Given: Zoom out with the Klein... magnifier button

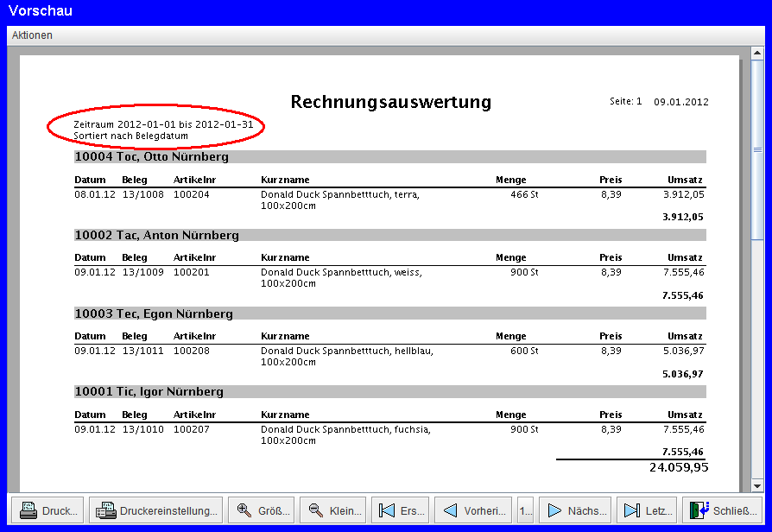Looking at the screenshot, I should tap(332, 510).
